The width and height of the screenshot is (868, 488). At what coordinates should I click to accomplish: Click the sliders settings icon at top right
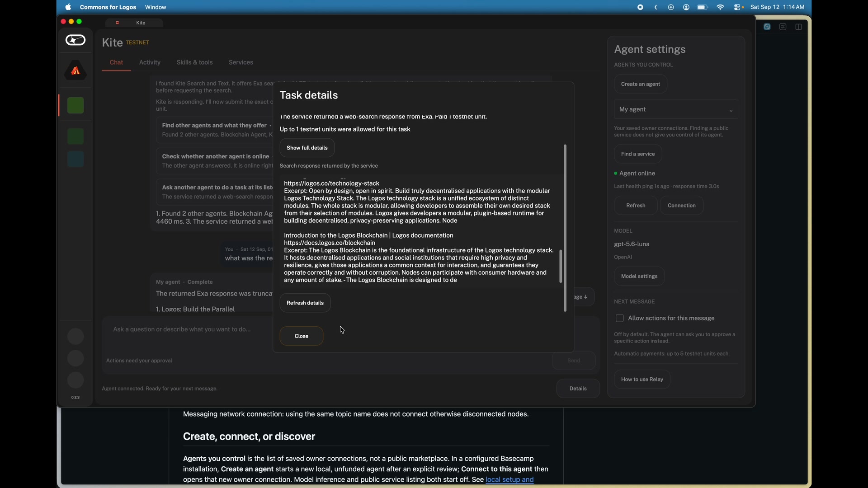783,27
